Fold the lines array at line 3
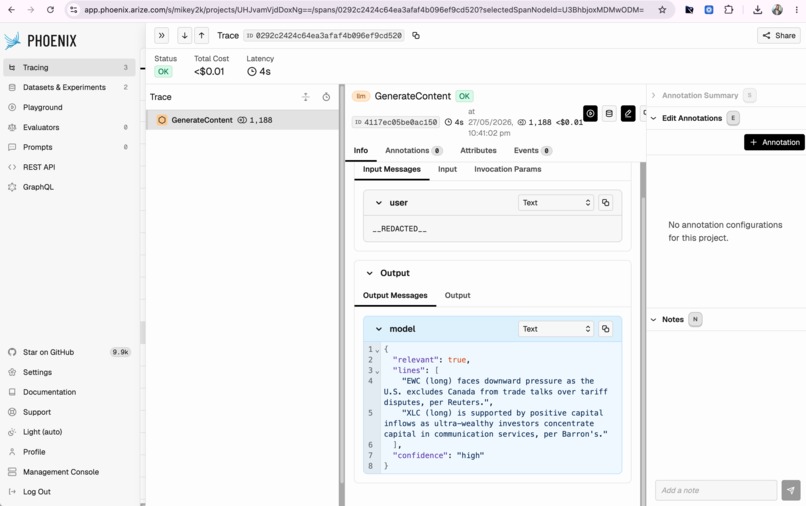 coord(377,371)
